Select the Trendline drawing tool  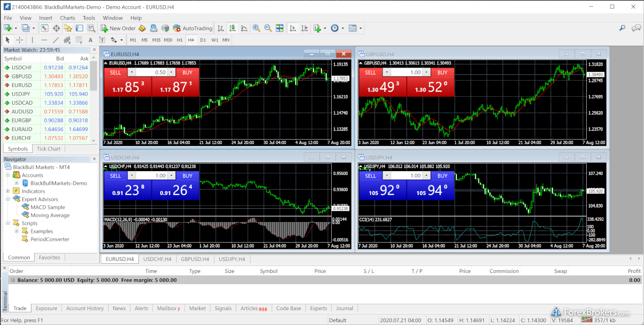click(56, 40)
